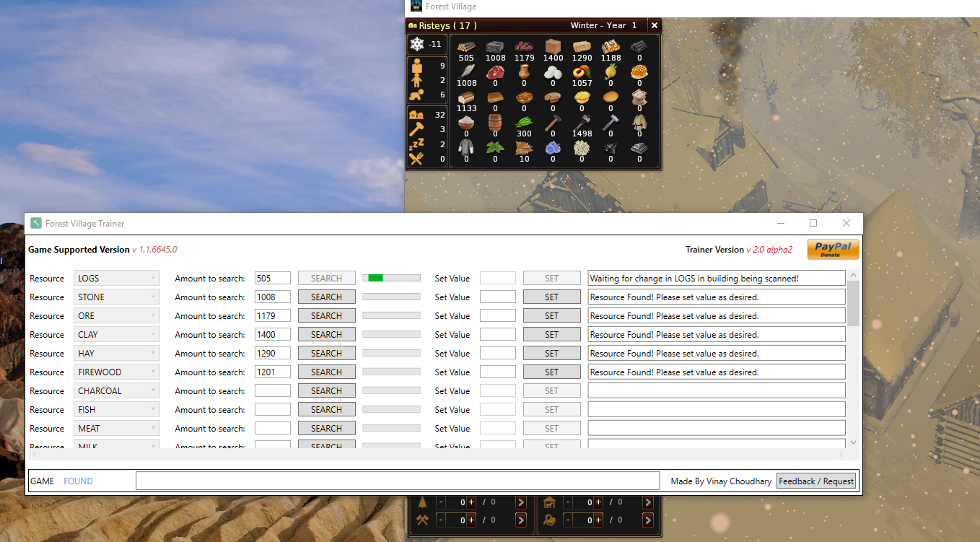This screenshot has height=542, width=980.
Task: Click the trainer scroll down arrow
Action: pos(853,442)
